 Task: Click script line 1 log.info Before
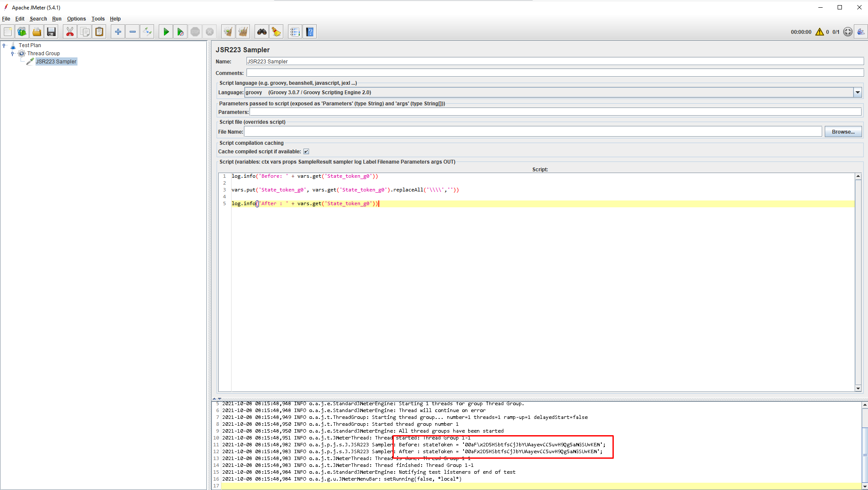pyautogui.click(x=305, y=176)
